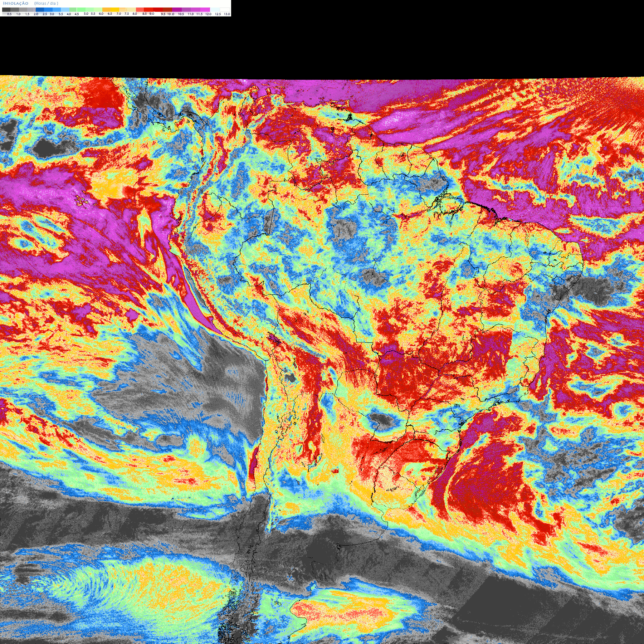The height and width of the screenshot is (644, 644).
Task: Pick the light blue swatch before 4.0
Action: click(65, 10)
